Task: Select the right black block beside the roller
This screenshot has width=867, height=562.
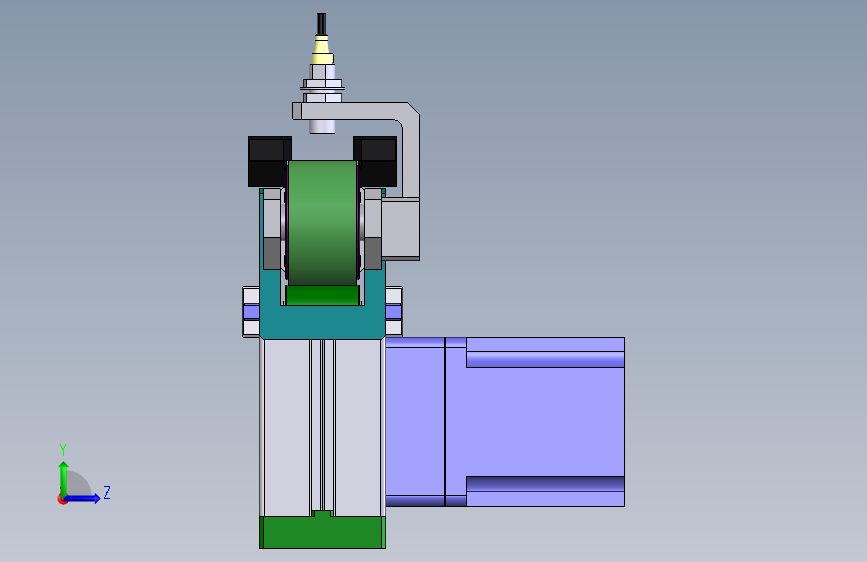Action: point(375,161)
